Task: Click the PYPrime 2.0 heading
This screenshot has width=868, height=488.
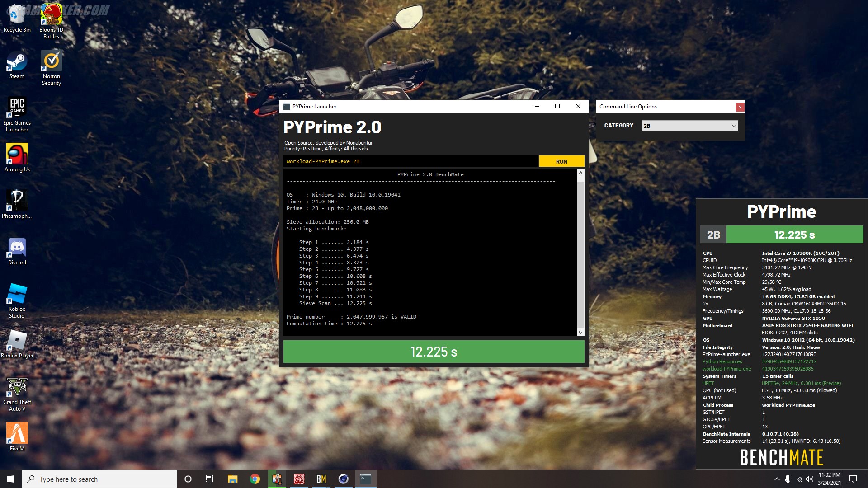Action: 332,127
